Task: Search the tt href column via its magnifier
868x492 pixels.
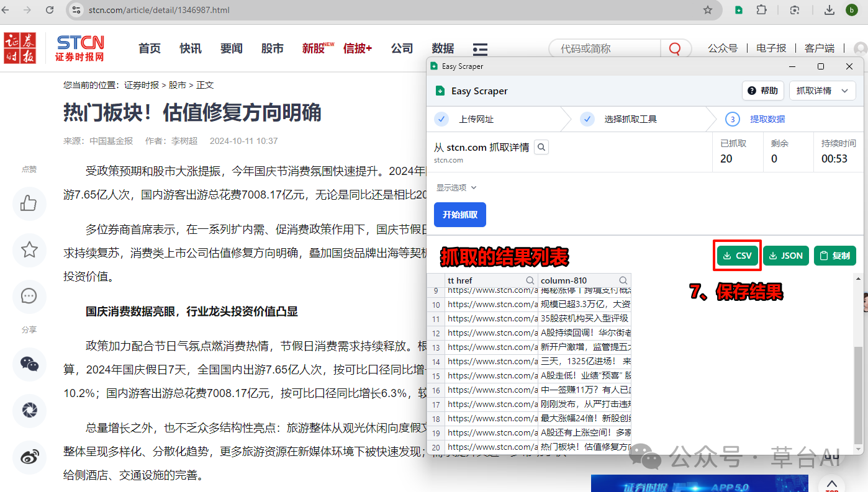Action: (x=530, y=280)
